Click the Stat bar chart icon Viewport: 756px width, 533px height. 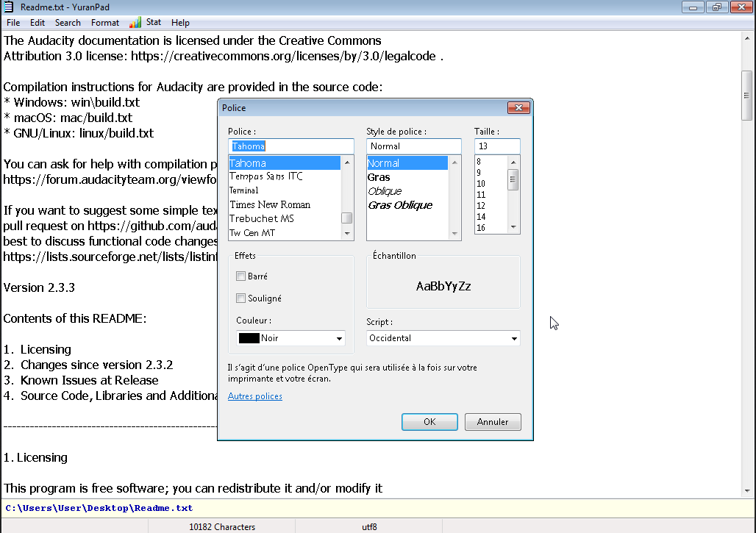(x=135, y=22)
